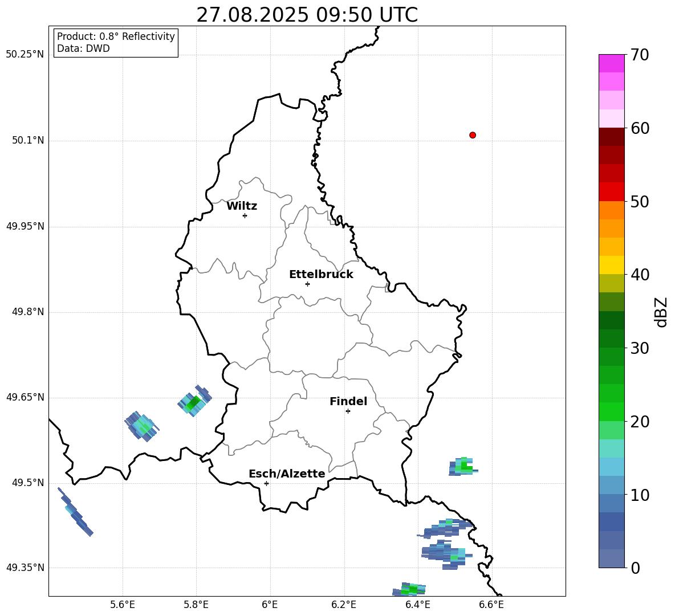Viewport: 675px width, 616px height.
Task: Click the 49.35°N latitude tick label
Action: [x=25, y=568]
